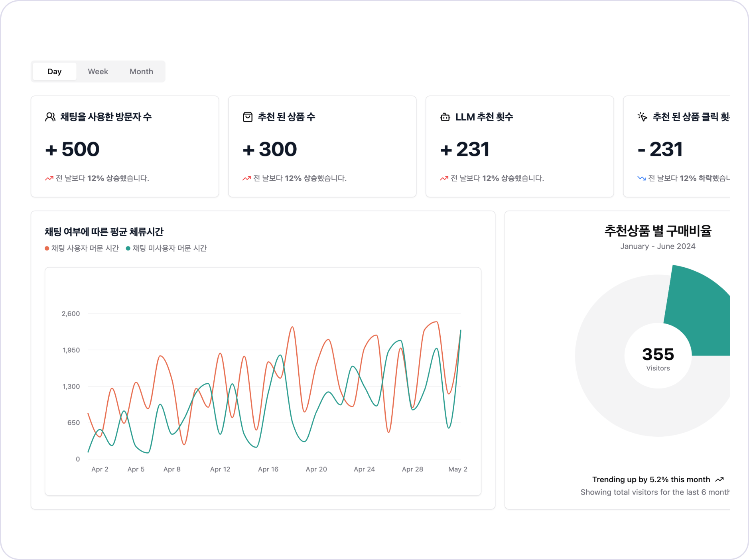Click the blue trend-down arrow under -231

click(641, 178)
